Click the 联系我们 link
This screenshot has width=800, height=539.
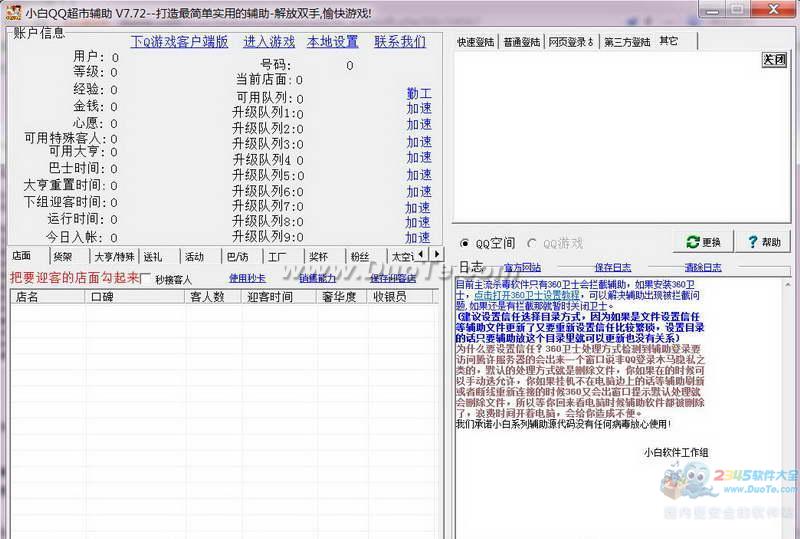pos(399,41)
